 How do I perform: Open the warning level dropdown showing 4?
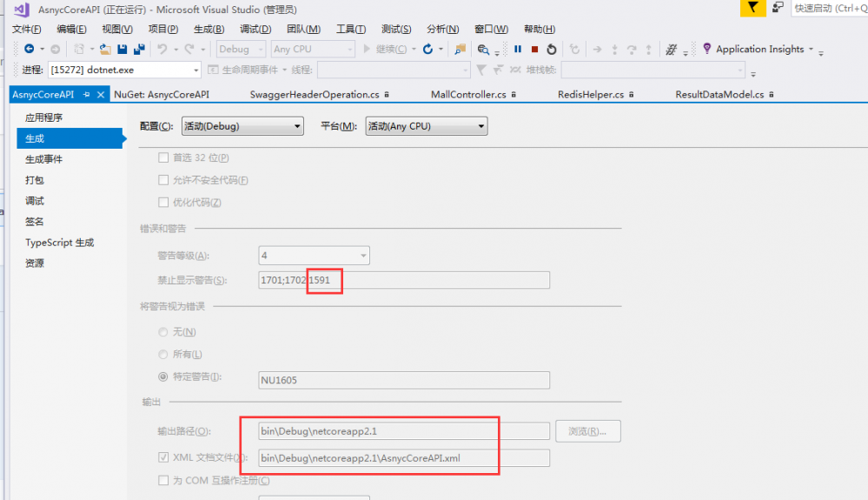pyautogui.click(x=314, y=256)
